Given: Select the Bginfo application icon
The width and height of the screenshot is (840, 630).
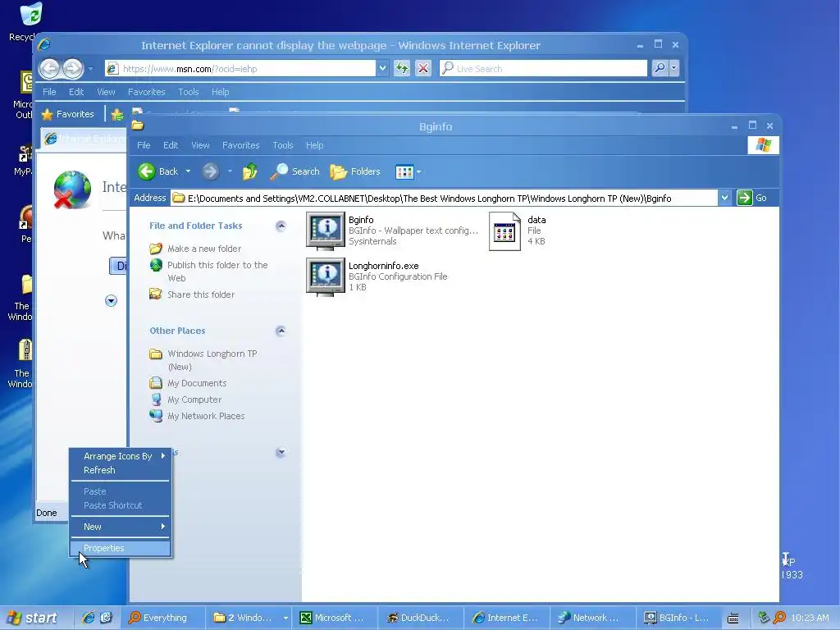Looking at the screenshot, I should [x=325, y=231].
